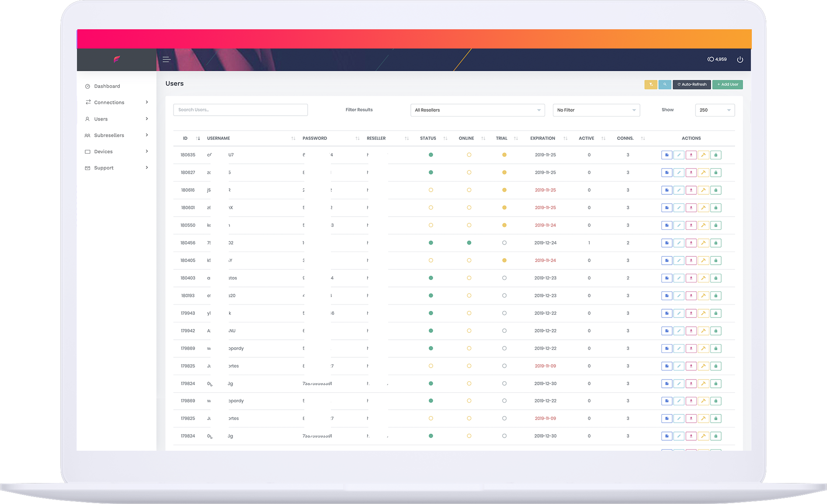Click ID cell 180635
Viewport: 827px width, 504px height.
point(188,155)
